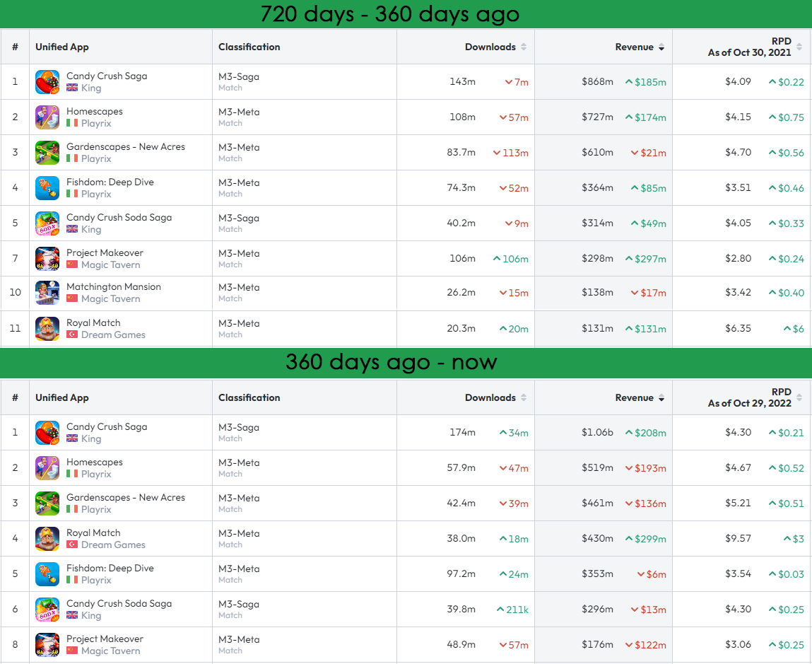The height and width of the screenshot is (664, 812).
Task: Open the Homescapes app icon in bottom table
Action: click(47, 468)
